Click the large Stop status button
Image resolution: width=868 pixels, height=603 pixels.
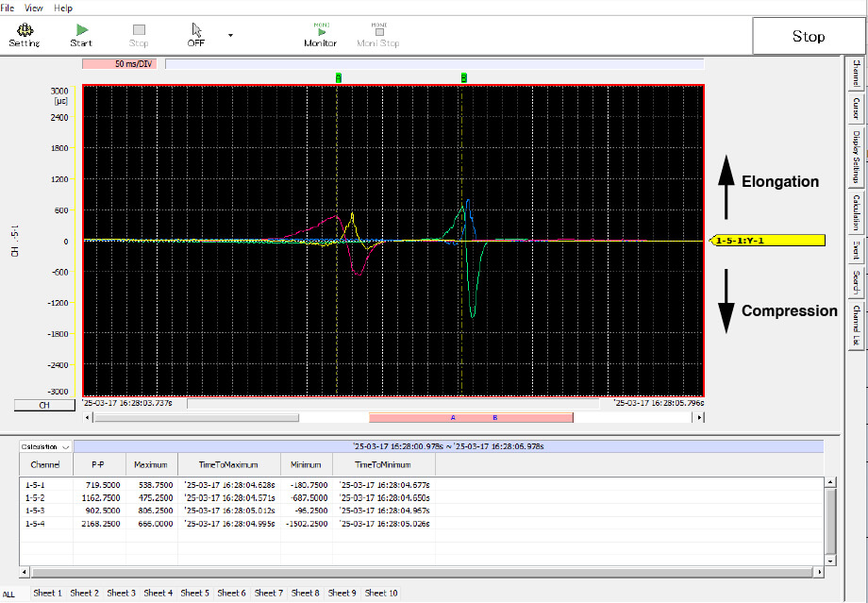tap(808, 37)
